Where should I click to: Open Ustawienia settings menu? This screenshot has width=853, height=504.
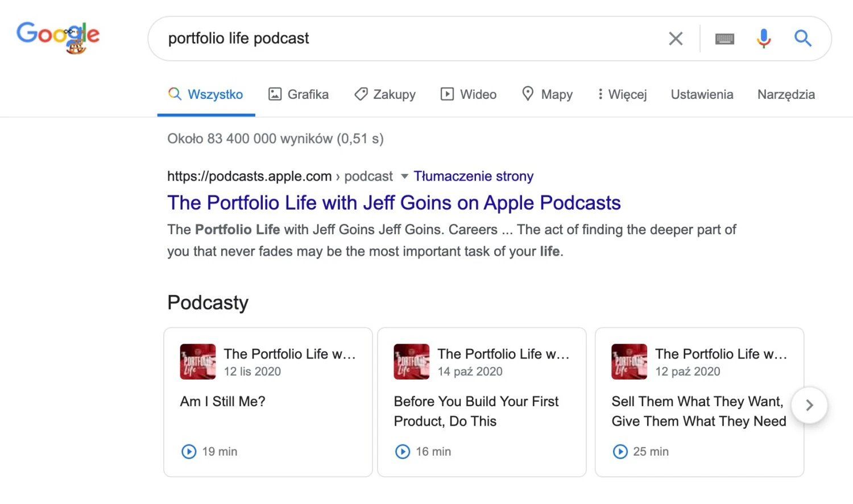tap(702, 94)
